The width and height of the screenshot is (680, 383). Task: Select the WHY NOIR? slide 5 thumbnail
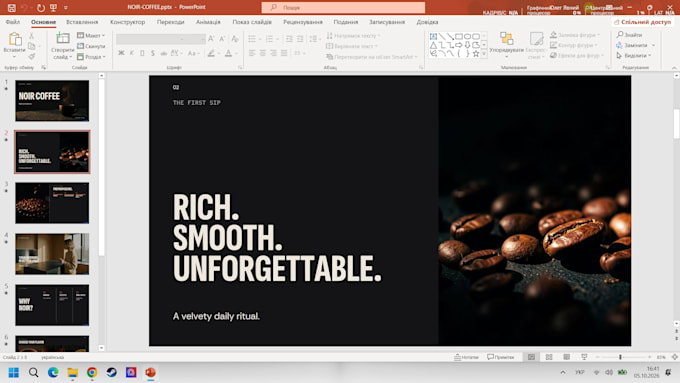[x=52, y=305]
